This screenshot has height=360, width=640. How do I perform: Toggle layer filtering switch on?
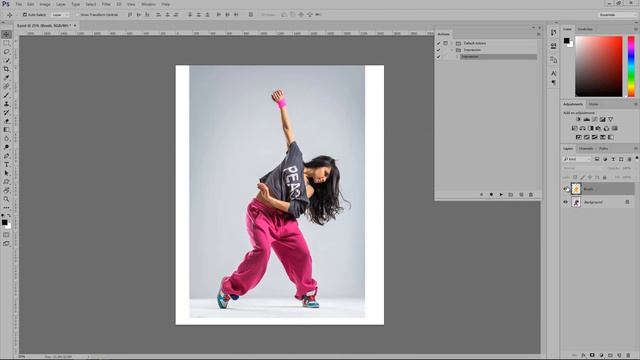(x=636, y=158)
